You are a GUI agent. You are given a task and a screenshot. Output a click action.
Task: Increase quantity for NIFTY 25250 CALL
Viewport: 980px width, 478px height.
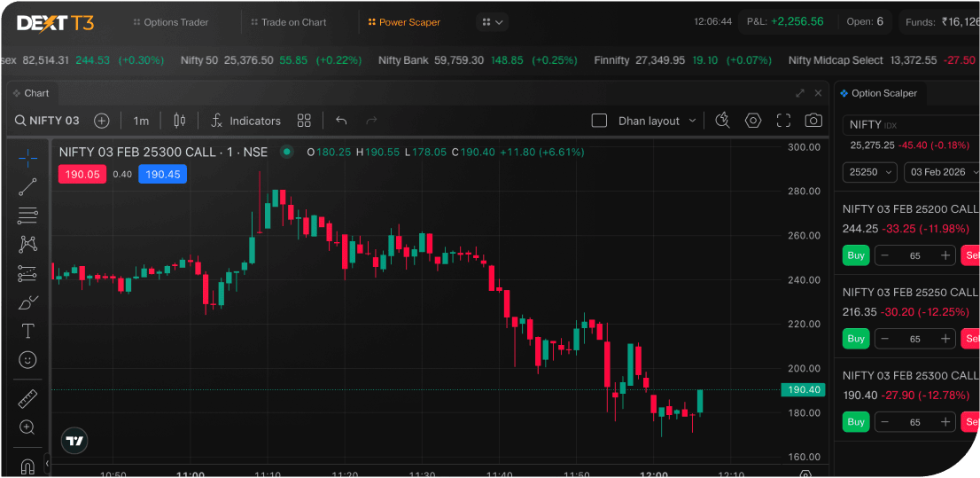(945, 339)
